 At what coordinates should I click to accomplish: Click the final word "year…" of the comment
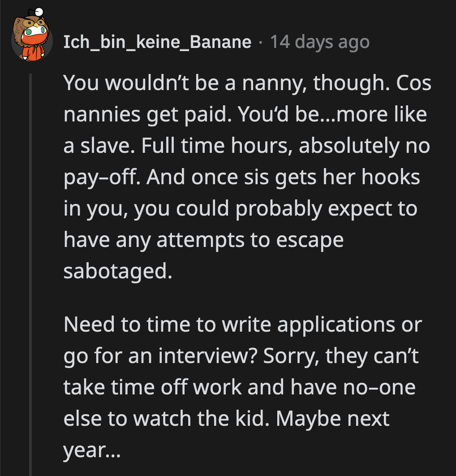point(92,450)
